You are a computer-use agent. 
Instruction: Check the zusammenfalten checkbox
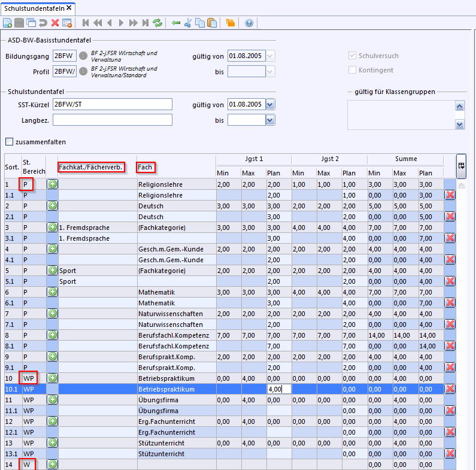point(9,142)
